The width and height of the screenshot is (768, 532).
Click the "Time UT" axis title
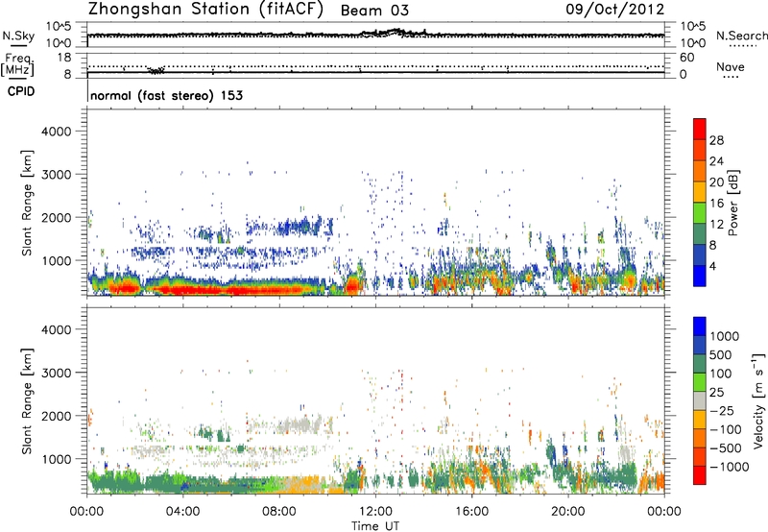click(375, 526)
